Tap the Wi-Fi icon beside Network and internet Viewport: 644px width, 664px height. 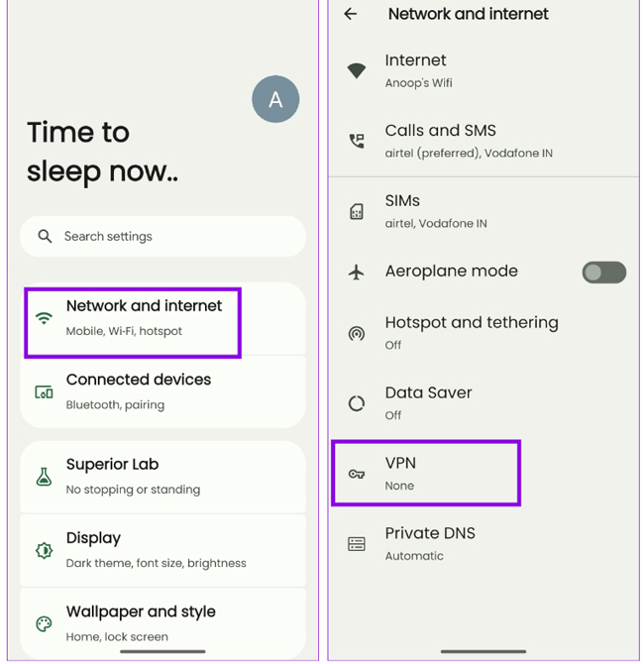click(x=44, y=318)
